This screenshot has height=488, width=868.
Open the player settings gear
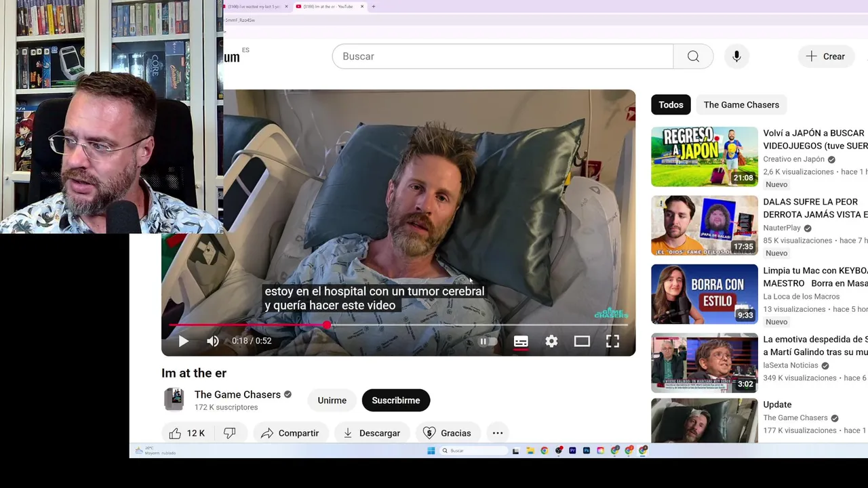551,341
